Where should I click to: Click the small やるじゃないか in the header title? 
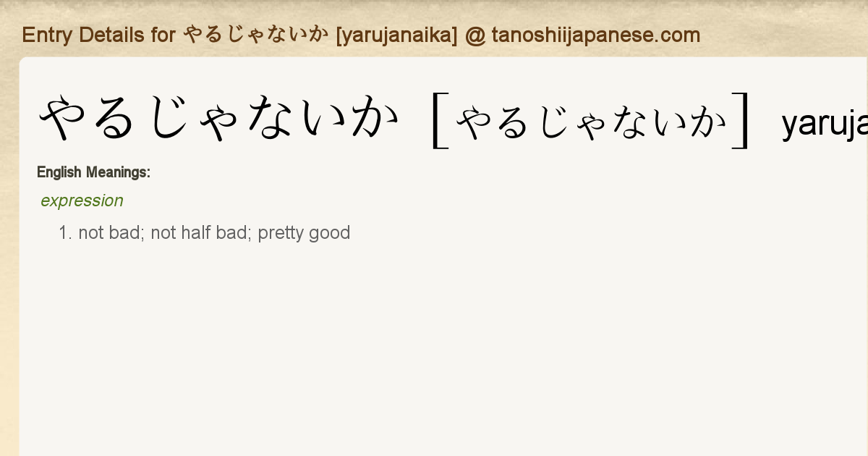coord(256,35)
